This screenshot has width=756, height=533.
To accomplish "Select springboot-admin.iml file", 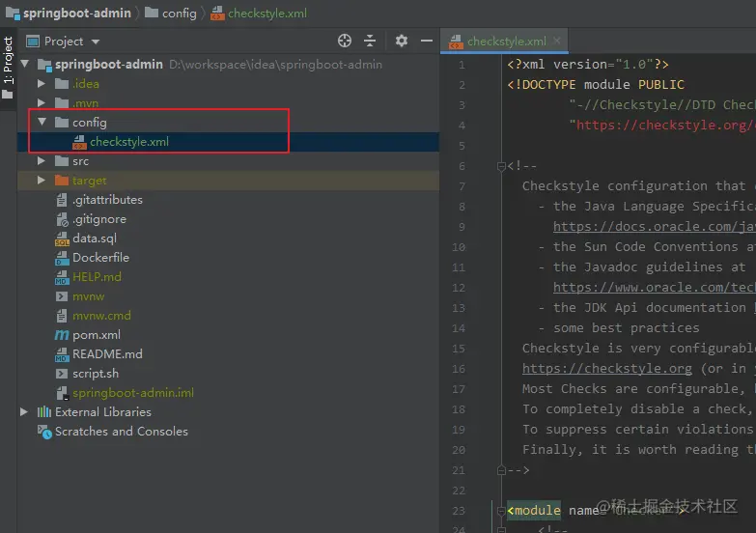I will [x=133, y=393].
